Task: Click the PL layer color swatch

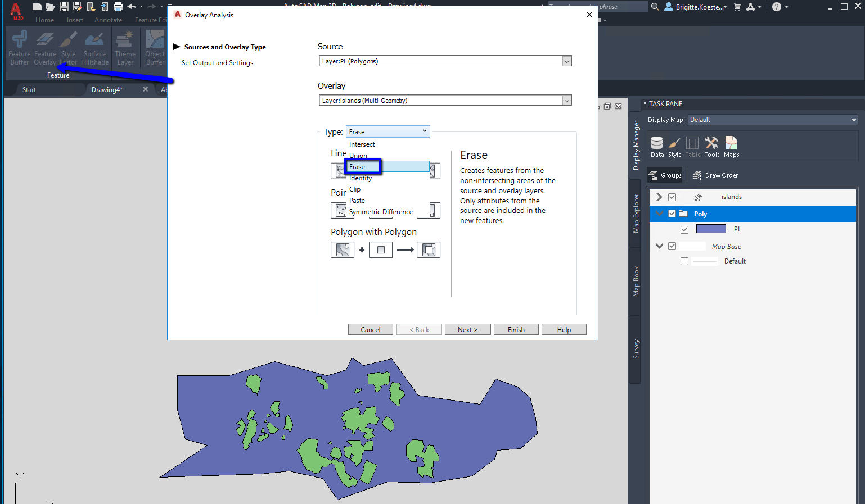Action: pos(711,229)
